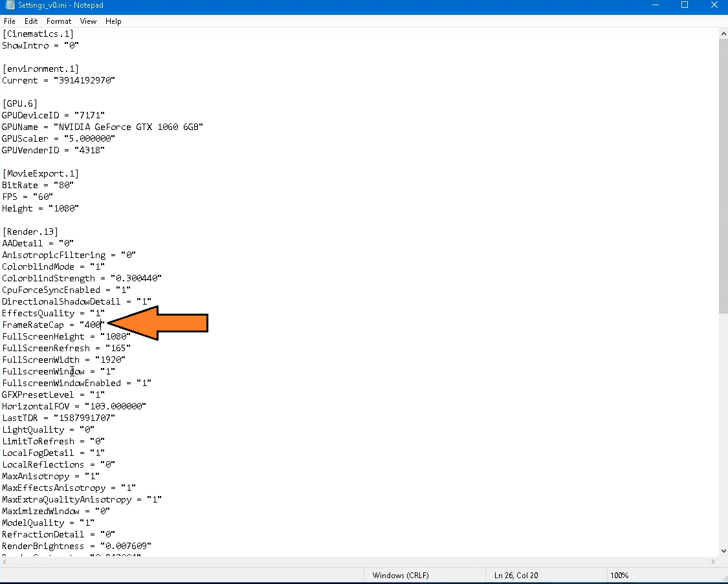Maximize the Notepad window
This screenshot has width=728, height=584.
685,5
